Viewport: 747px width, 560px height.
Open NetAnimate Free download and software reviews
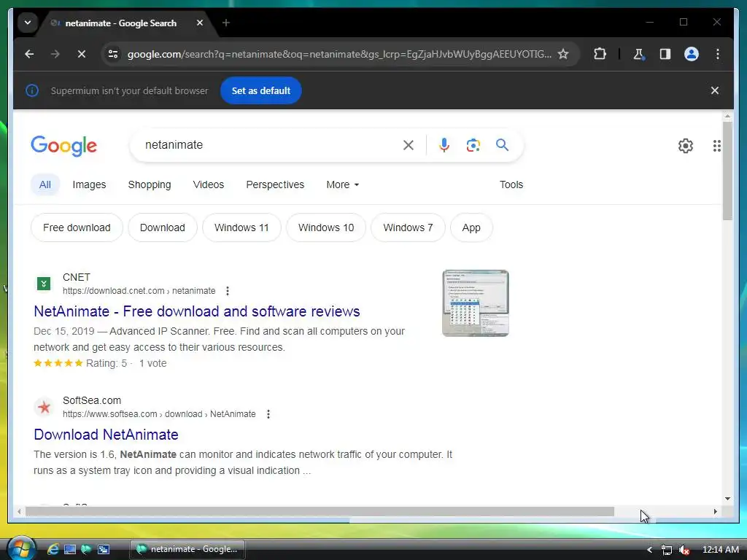pos(197,311)
